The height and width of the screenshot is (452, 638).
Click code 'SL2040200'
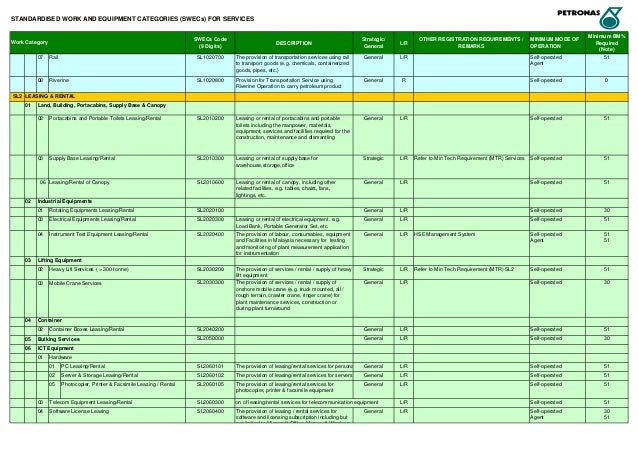click(210, 329)
